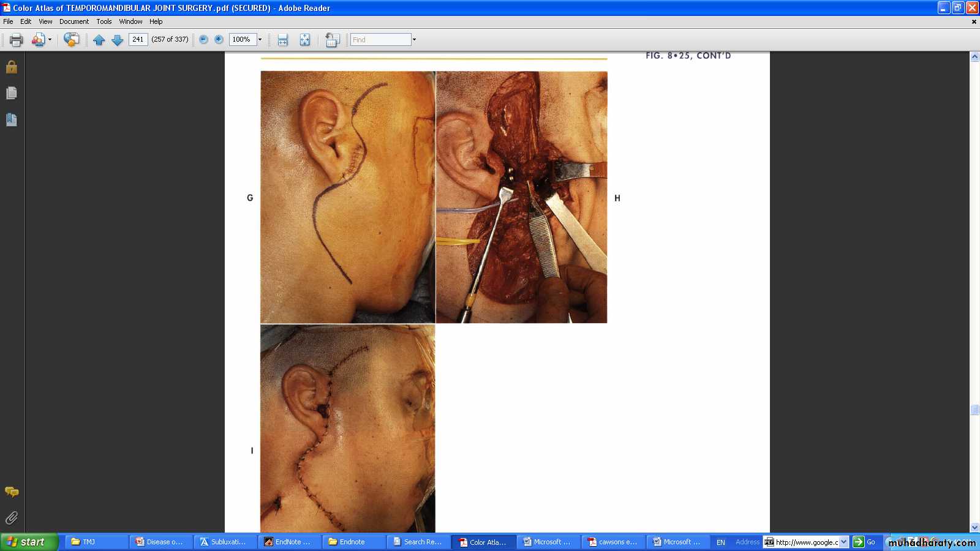The width and height of the screenshot is (980, 551).
Task: Click the zoom in plus button
Action: 219,40
